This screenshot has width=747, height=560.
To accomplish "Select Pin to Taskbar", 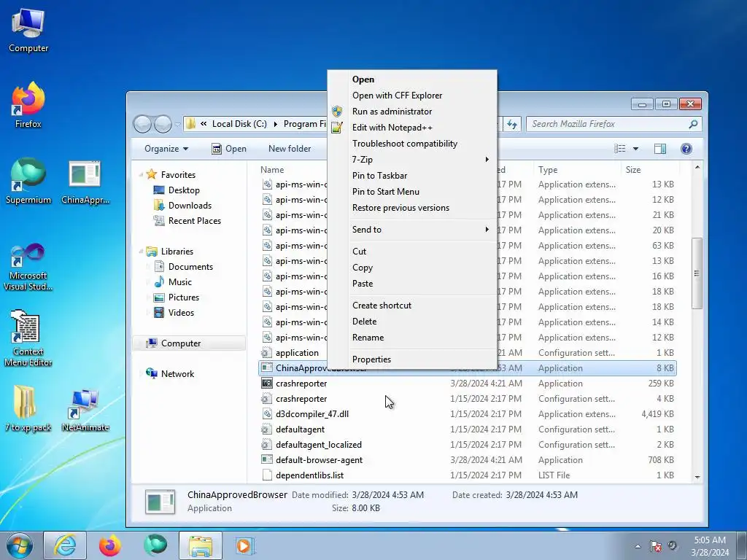I will (412, 176).
